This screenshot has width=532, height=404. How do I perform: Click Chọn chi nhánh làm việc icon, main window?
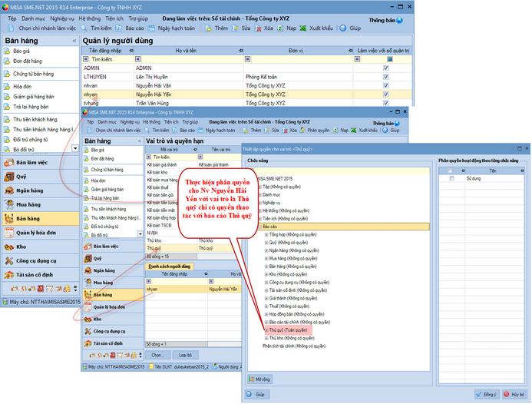tap(12, 28)
